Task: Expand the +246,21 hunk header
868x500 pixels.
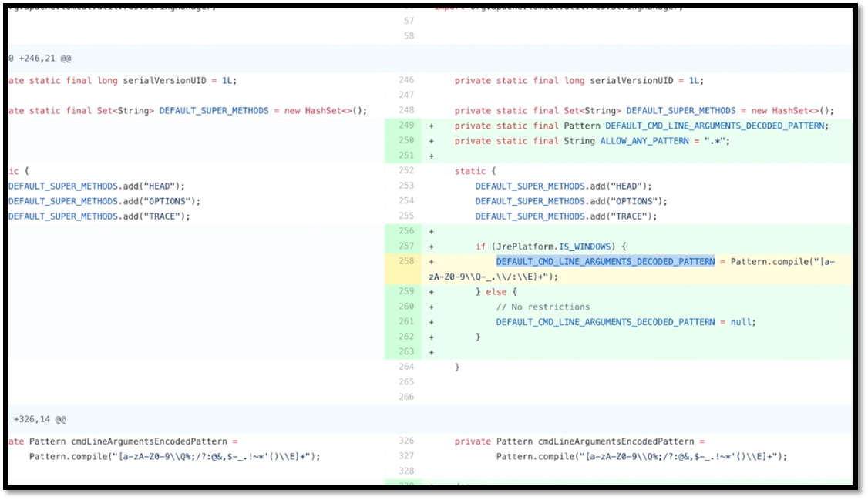Action: (x=40, y=59)
